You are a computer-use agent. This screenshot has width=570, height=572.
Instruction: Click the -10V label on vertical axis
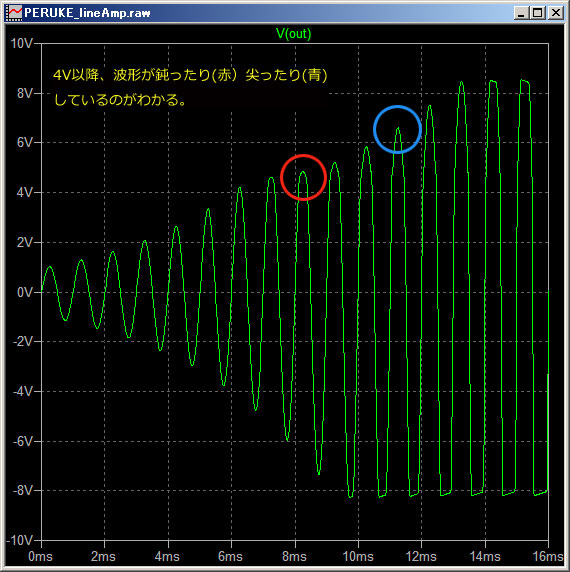pyautogui.click(x=19, y=540)
